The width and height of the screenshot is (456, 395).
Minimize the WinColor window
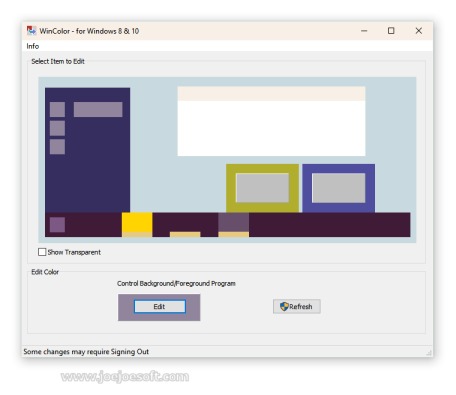tap(364, 31)
